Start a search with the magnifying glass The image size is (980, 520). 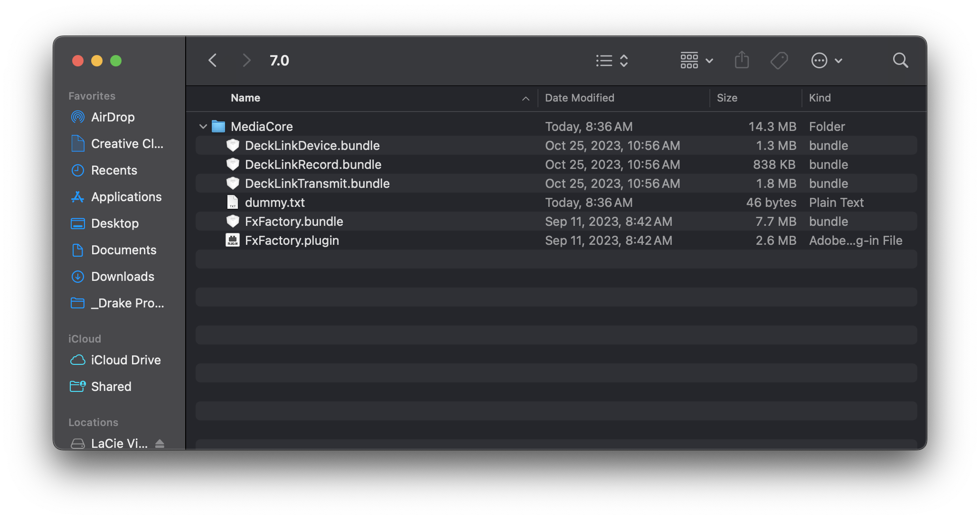(900, 60)
